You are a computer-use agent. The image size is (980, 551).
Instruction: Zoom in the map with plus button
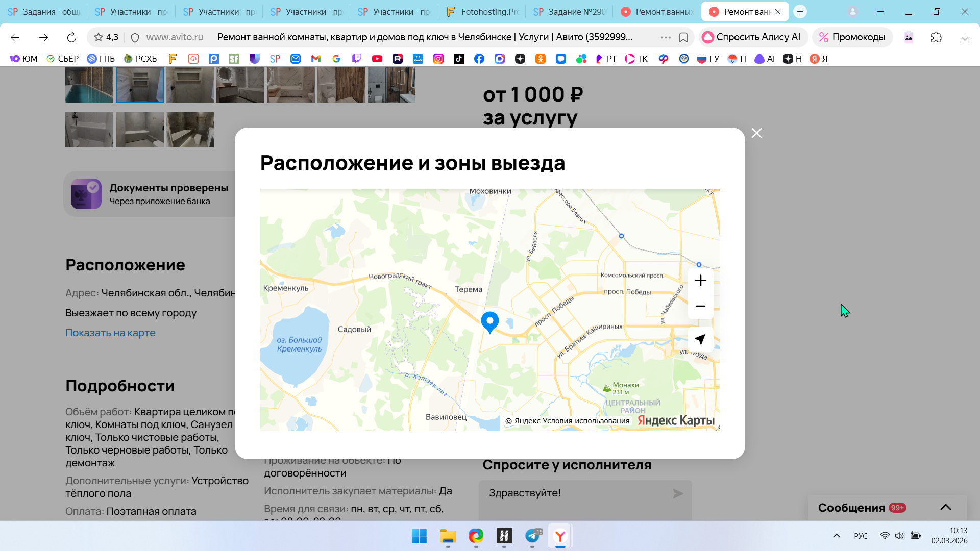(700, 281)
